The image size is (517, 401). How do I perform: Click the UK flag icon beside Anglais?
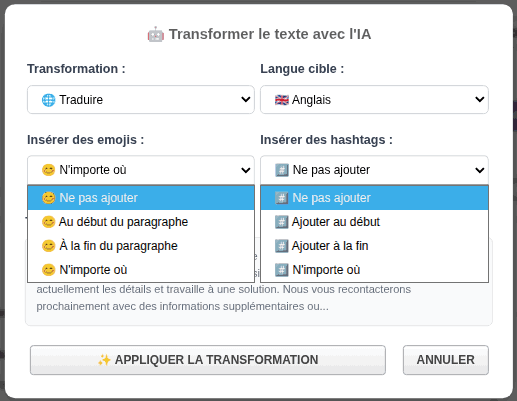(x=282, y=100)
